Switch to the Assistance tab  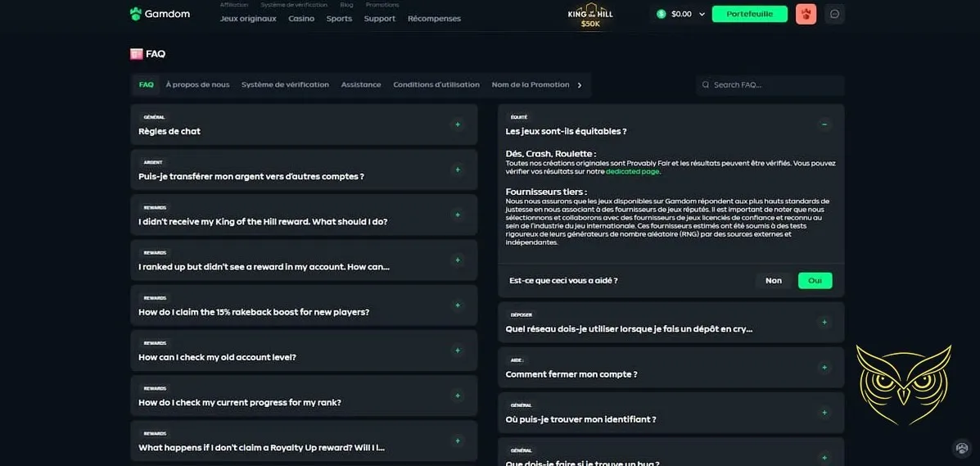[x=360, y=84]
